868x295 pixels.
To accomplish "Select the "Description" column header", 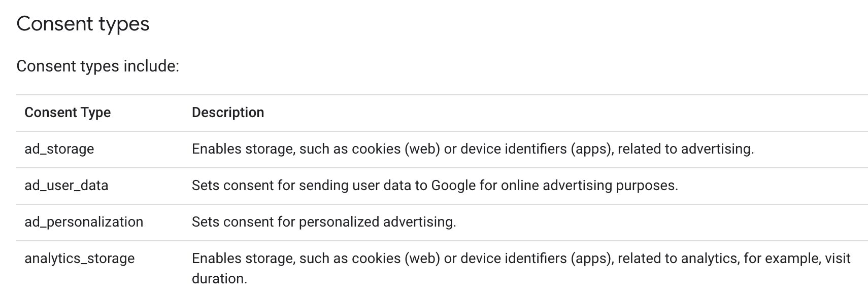I will pos(228,112).
